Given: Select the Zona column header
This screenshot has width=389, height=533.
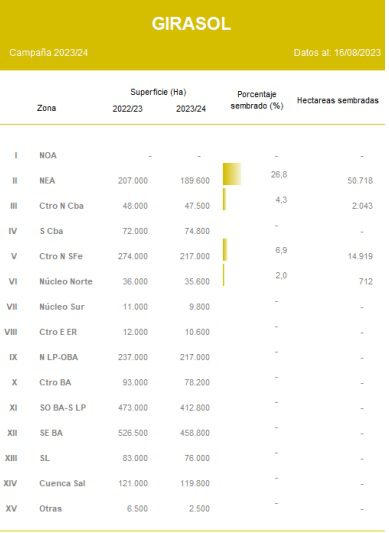Looking at the screenshot, I should [x=47, y=108].
